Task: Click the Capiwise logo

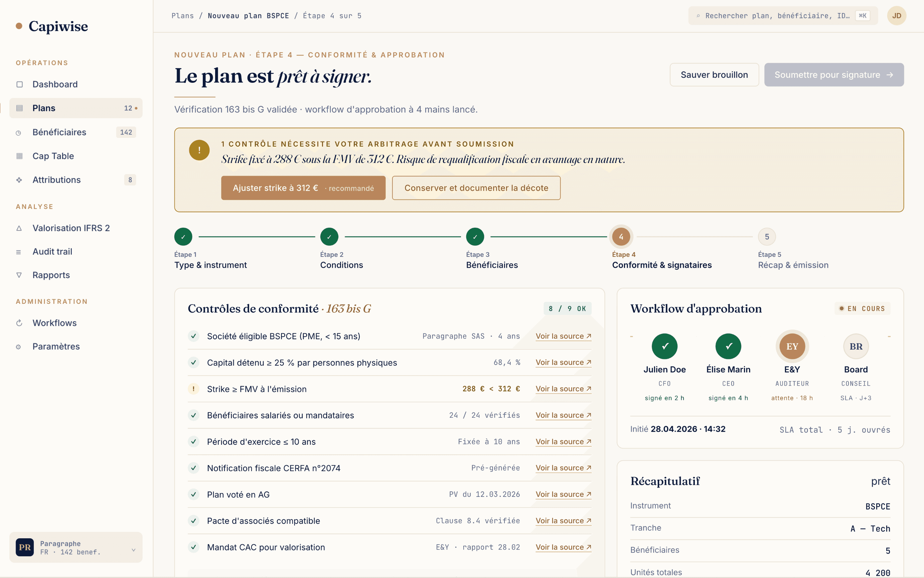Action: (x=52, y=26)
